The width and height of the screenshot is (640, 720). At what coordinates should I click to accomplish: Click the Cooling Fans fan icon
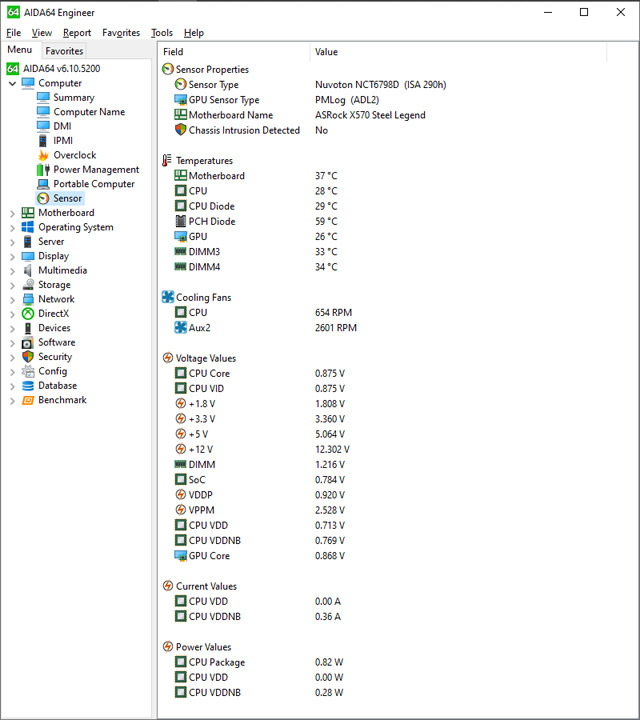(168, 297)
